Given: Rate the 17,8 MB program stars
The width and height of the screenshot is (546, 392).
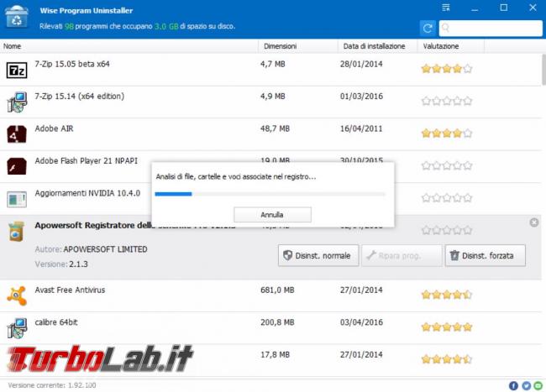Looking at the screenshot, I should (x=447, y=359).
